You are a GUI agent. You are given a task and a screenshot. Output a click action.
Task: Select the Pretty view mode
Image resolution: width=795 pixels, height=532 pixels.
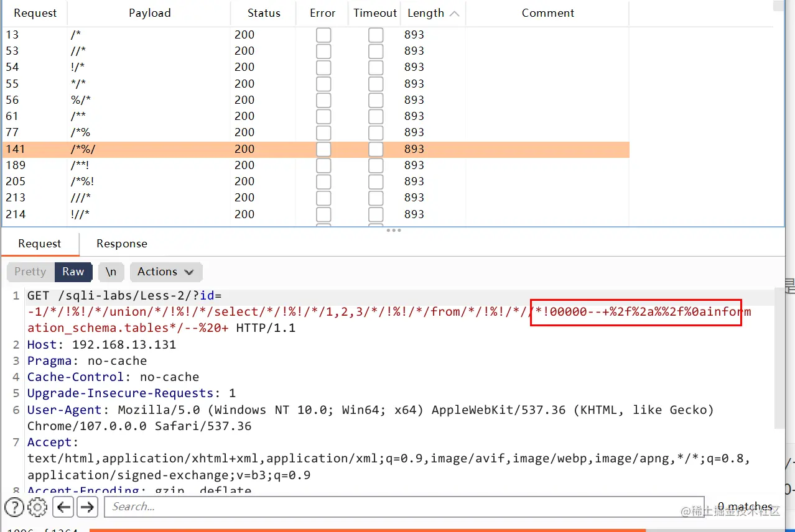pos(30,272)
